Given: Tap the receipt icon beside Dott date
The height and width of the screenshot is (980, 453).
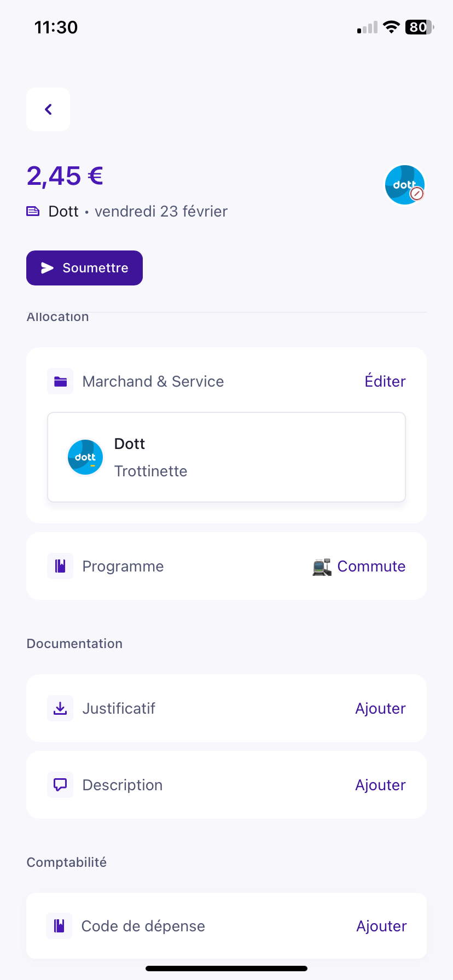Looking at the screenshot, I should coord(33,211).
